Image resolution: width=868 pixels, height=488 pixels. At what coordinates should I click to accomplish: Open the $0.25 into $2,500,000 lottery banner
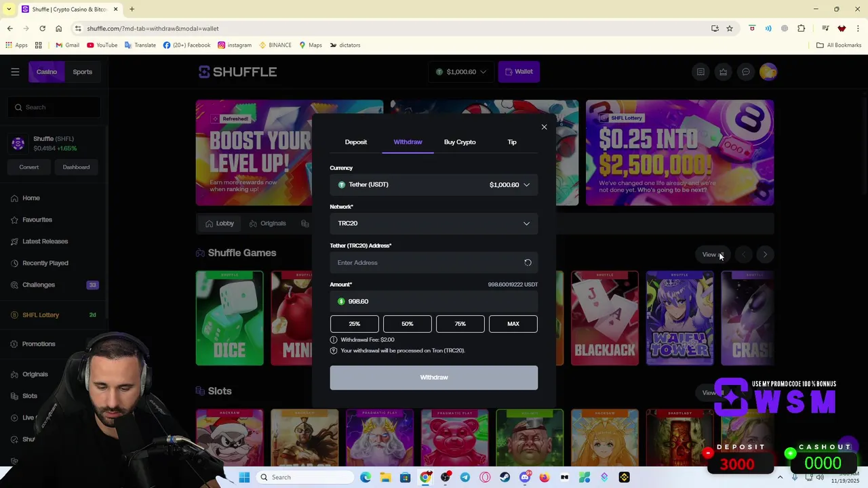(x=679, y=152)
